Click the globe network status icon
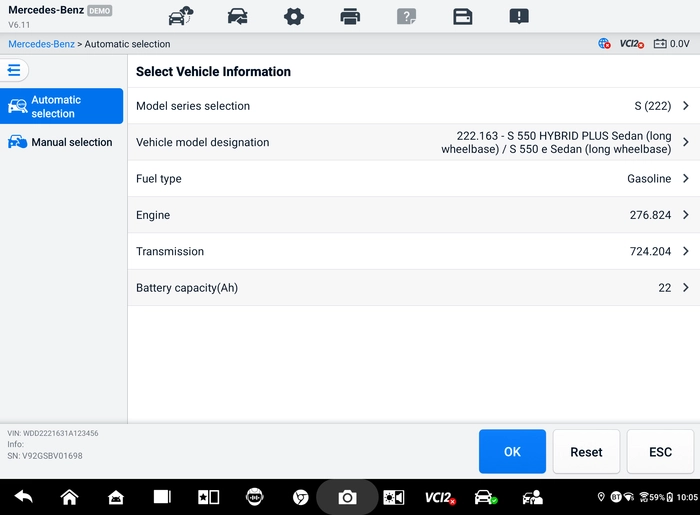Viewport: 700px width, 515px height. (x=604, y=44)
